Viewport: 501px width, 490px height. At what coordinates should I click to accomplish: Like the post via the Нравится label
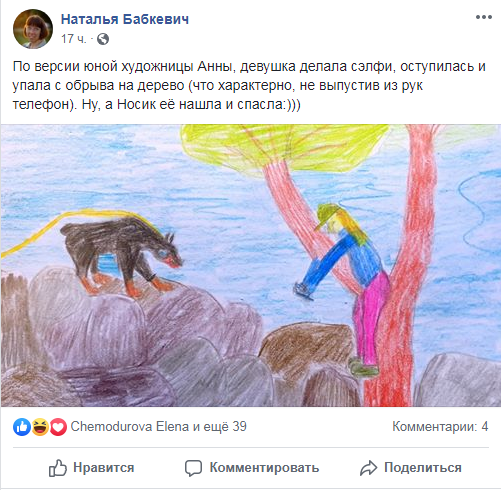click(x=104, y=468)
